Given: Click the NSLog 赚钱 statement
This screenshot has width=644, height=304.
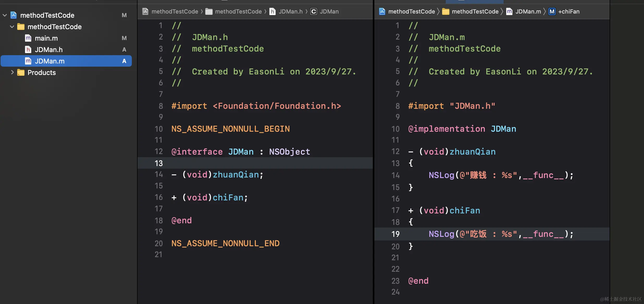Looking at the screenshot, I should [x=501, y=175].
